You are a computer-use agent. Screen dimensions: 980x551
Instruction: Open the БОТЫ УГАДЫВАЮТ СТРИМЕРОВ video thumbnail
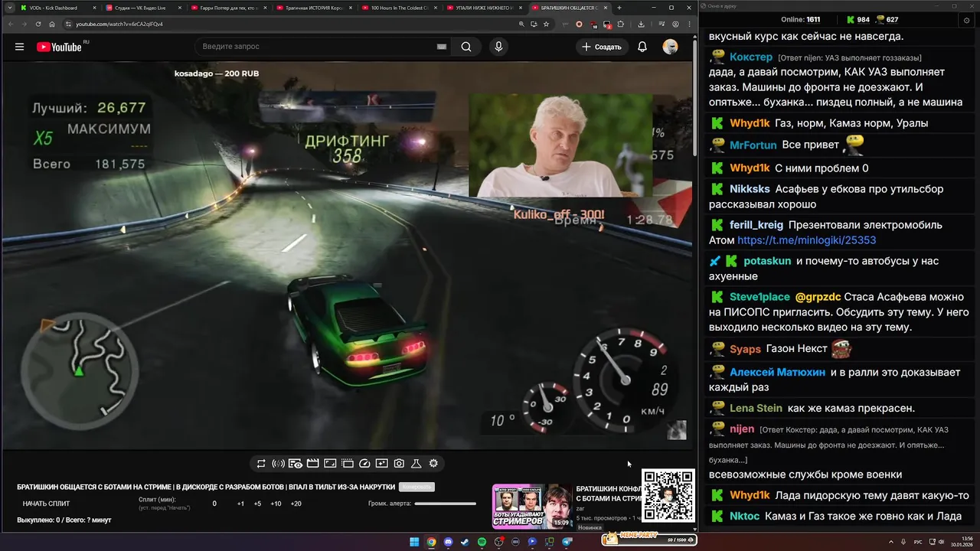(532, 506)
